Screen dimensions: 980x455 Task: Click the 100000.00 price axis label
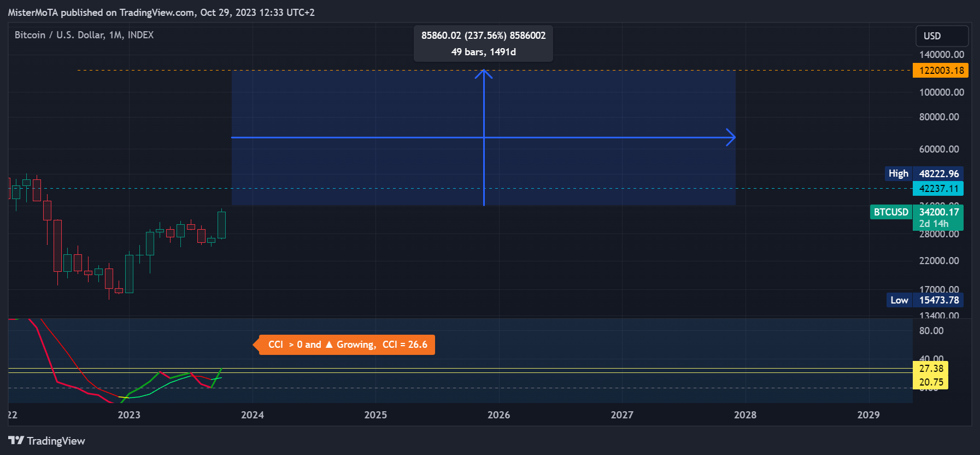point(942,92)
